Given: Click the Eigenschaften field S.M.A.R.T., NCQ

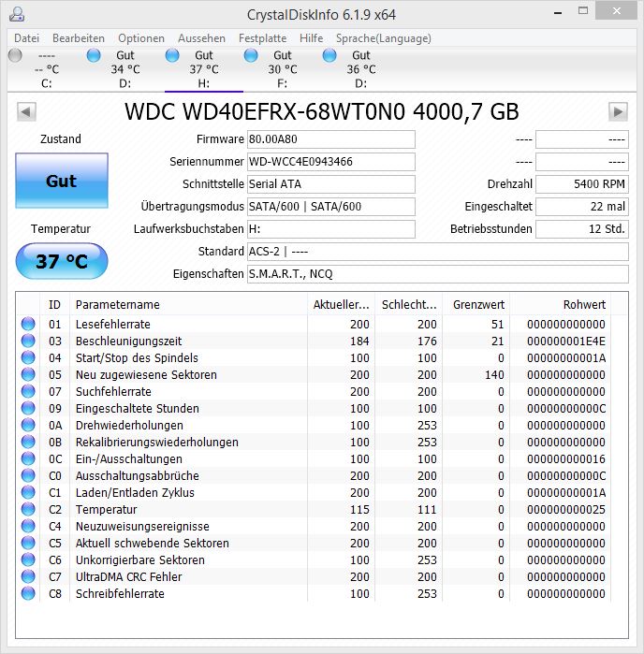Looking at the screenshot, I should point(438,274).
